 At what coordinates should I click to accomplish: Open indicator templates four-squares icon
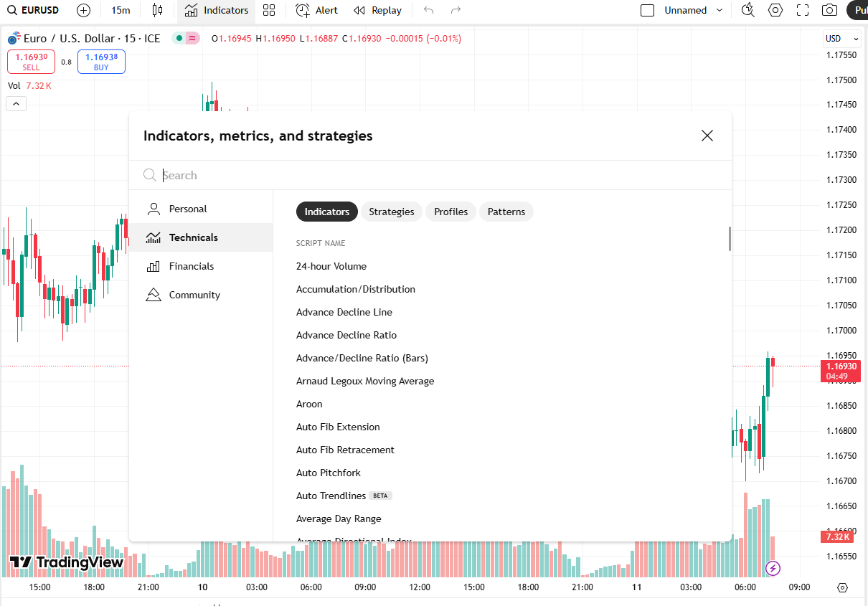click(x=269, y=11)
